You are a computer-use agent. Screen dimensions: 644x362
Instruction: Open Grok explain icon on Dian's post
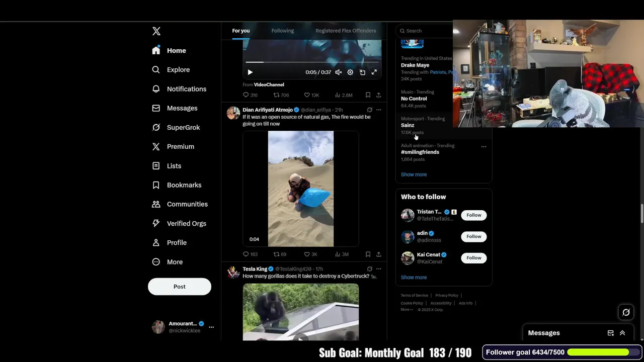pos(369,110)
